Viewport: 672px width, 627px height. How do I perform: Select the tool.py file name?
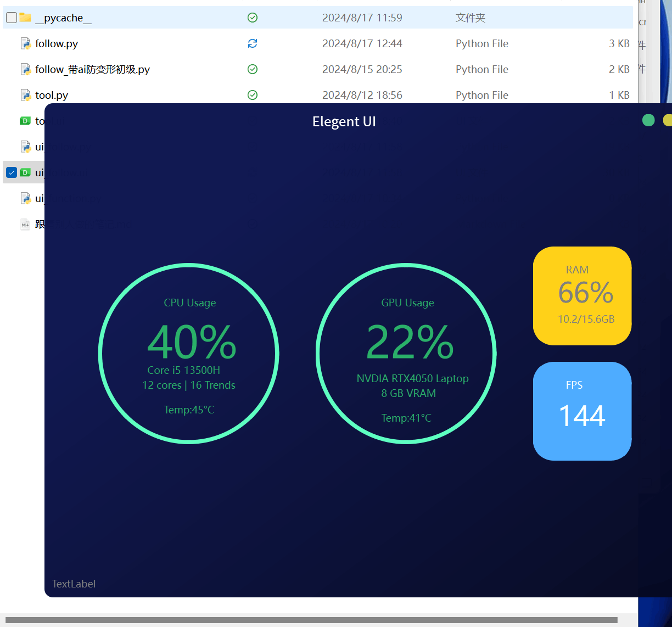52,95
